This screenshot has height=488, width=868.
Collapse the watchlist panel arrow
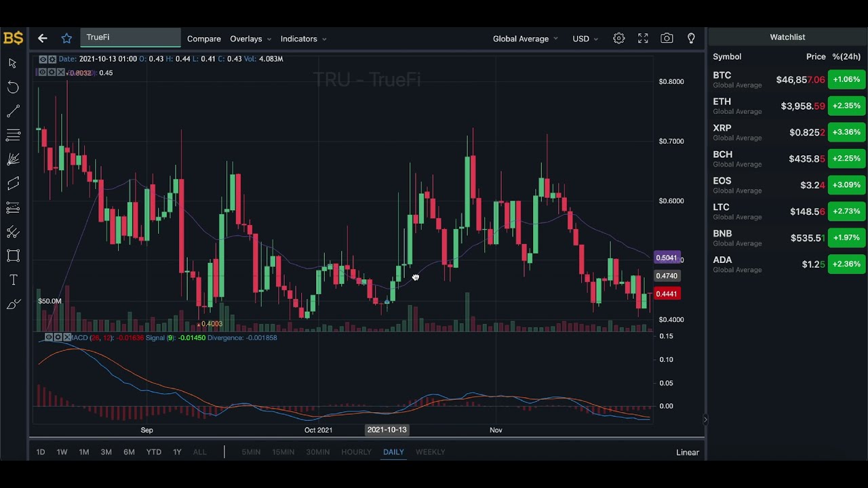705,420
